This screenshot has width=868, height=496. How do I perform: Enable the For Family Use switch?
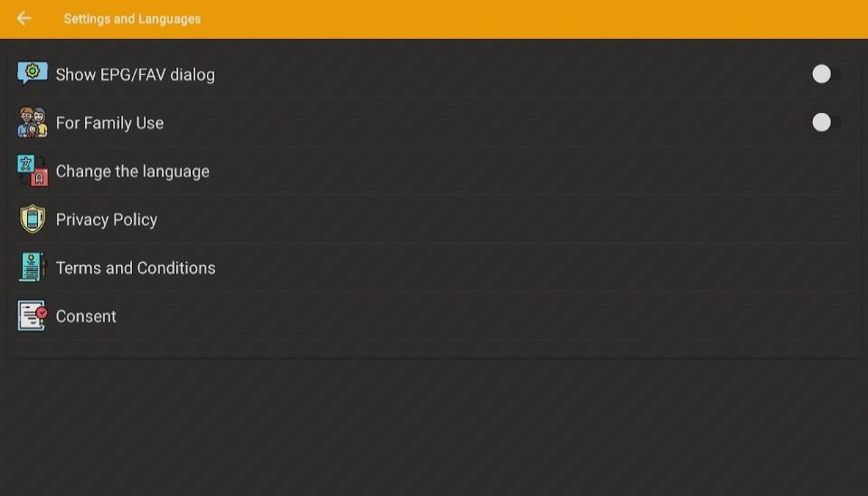tap(826, 122)
